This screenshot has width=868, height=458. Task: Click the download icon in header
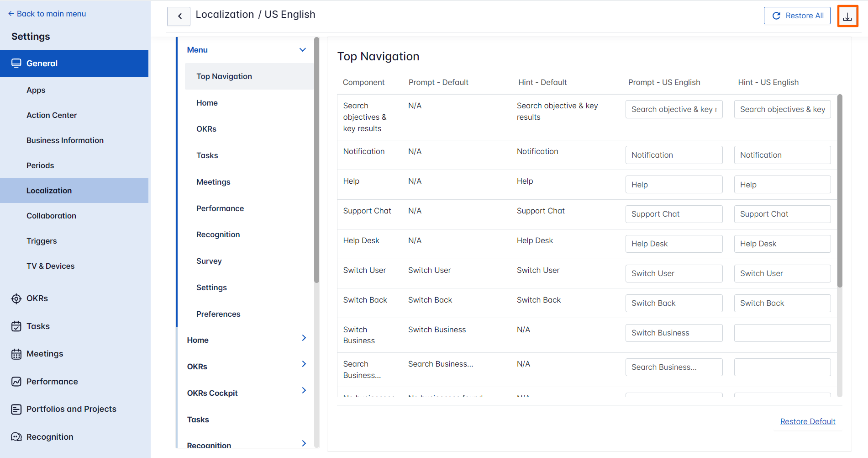tap(847, 16)
